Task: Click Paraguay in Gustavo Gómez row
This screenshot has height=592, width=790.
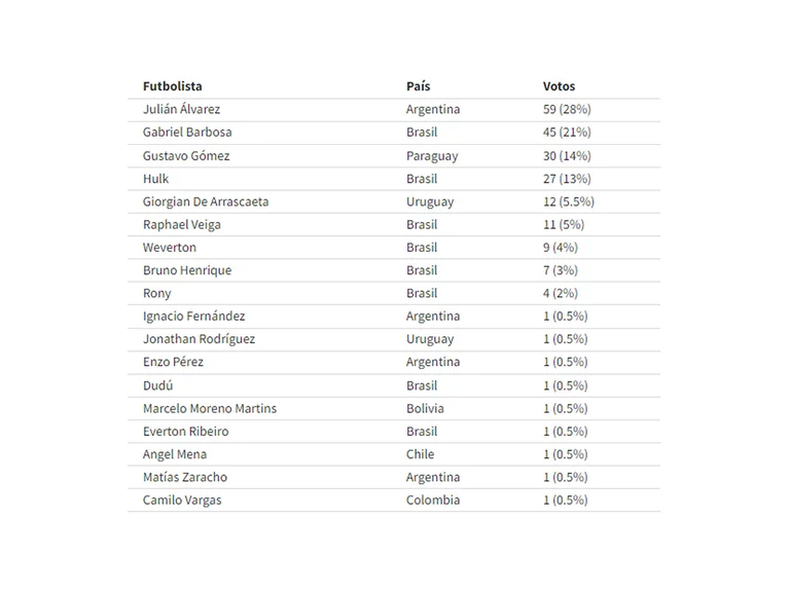Action: [x=432, y=156]
